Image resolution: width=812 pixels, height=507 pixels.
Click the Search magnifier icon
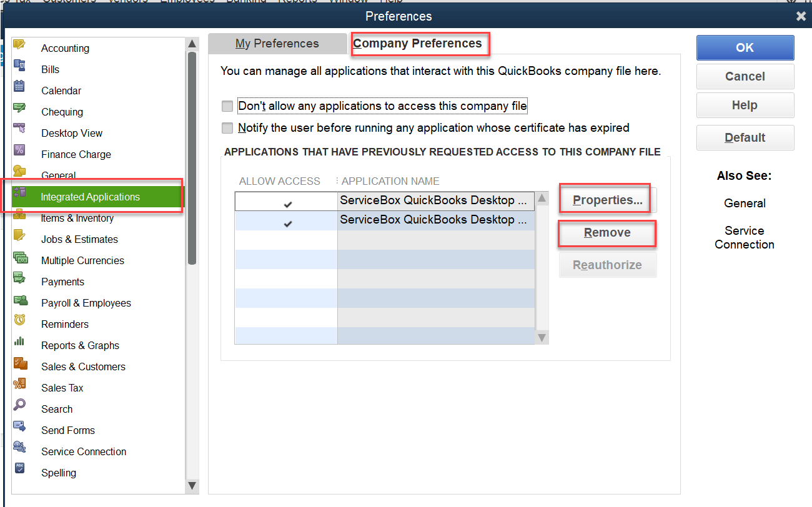(x=19, y=405)
